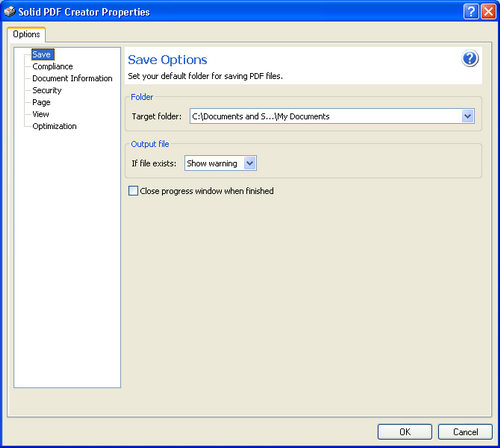500x448 pixels.
Task: Open Optimization settings in the tree
Action: tap(55, 126)
